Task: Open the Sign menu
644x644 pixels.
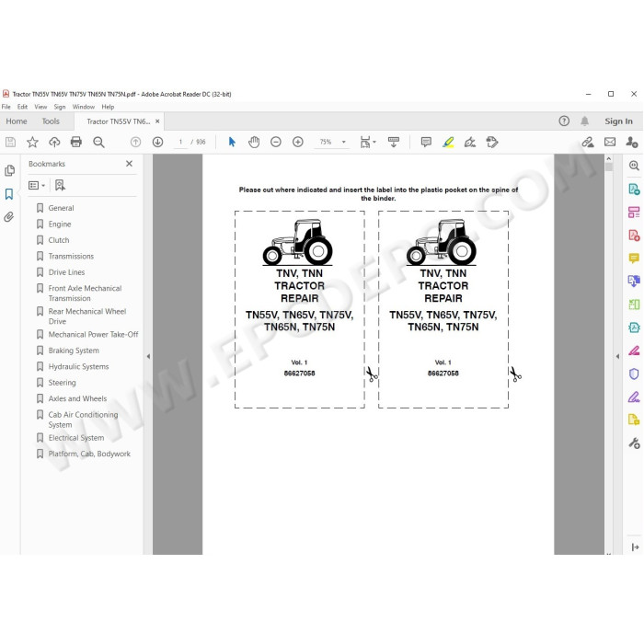Action: [60, 107]
